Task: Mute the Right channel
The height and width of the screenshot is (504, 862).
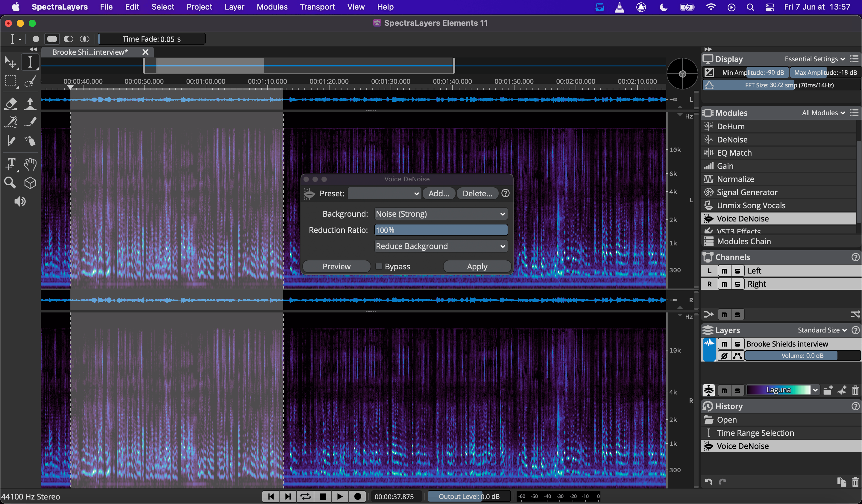Action: (724, 284)
